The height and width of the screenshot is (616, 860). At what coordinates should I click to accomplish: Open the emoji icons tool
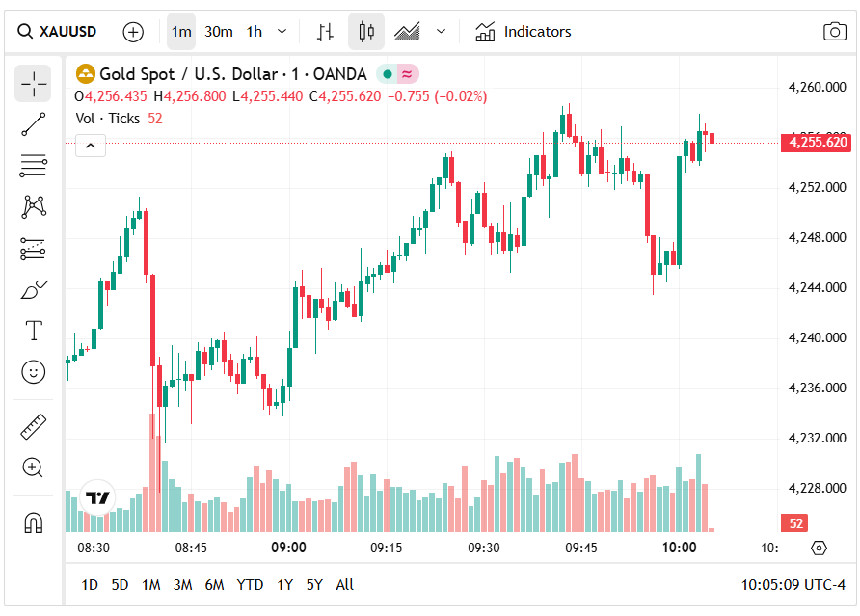click(x=33, y=371)
